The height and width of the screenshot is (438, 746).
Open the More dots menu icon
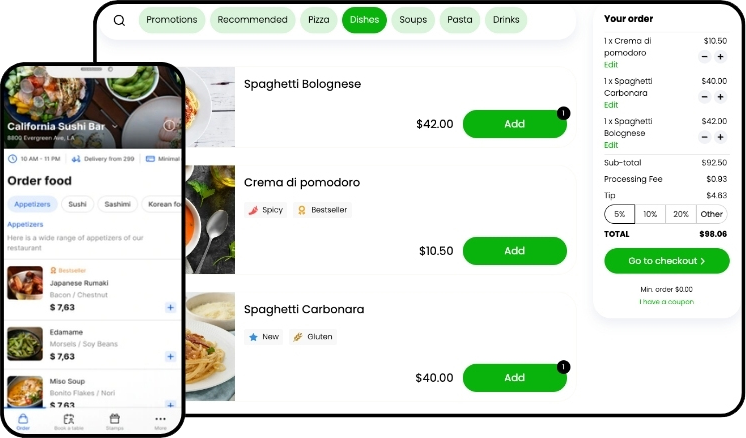tap(160, 419)
